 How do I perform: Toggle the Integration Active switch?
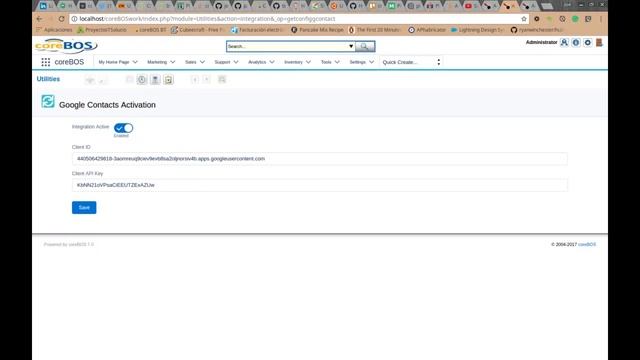tap(124, 128)
